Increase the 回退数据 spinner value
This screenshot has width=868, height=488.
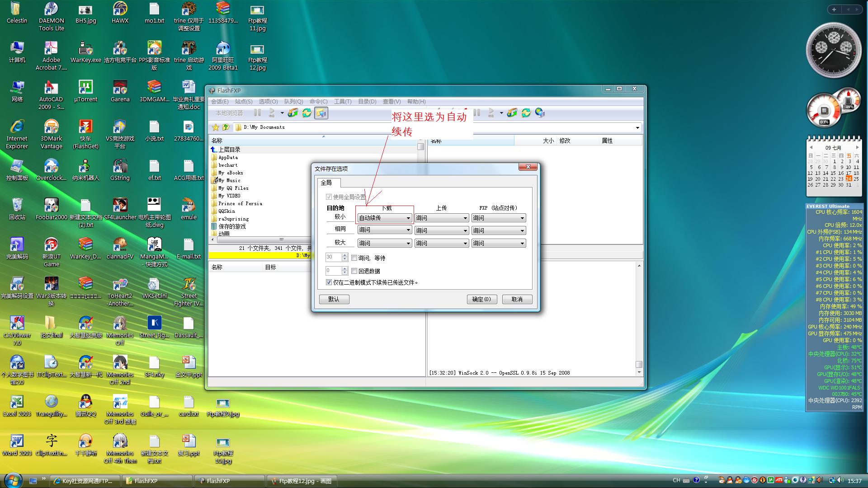point(344,268)
